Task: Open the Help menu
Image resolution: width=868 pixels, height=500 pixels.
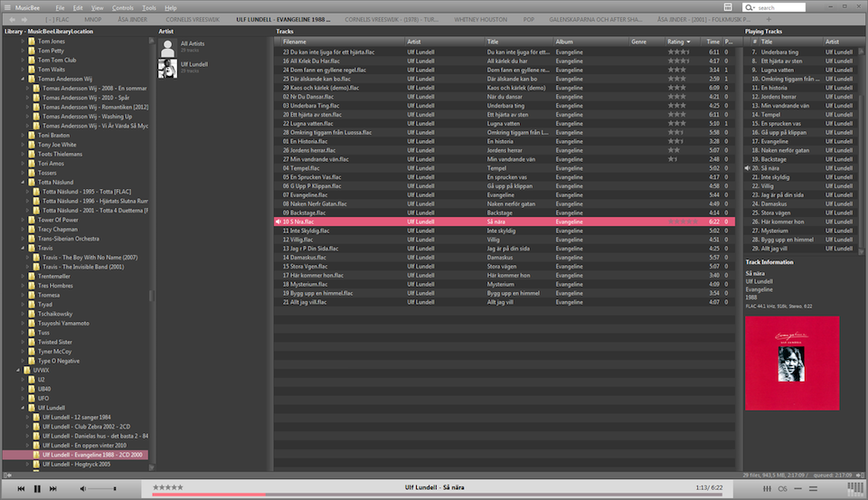Action: coord(171,8)
